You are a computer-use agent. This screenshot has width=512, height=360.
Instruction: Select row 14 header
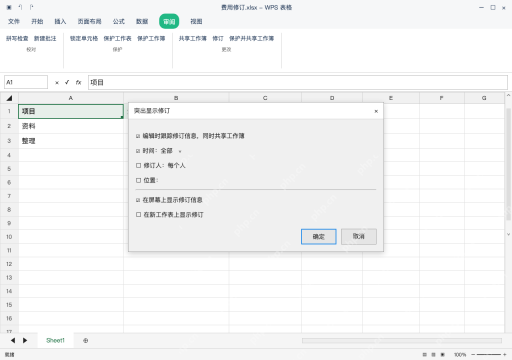pos(9,291)
